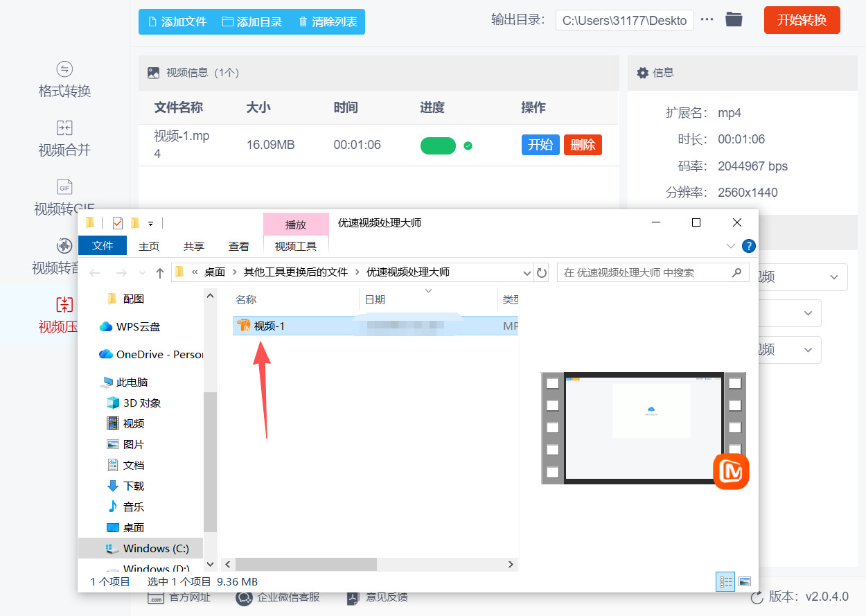Click the 播放 contextual tab
This screenshot has height=616, width=866.
(296, 225)
